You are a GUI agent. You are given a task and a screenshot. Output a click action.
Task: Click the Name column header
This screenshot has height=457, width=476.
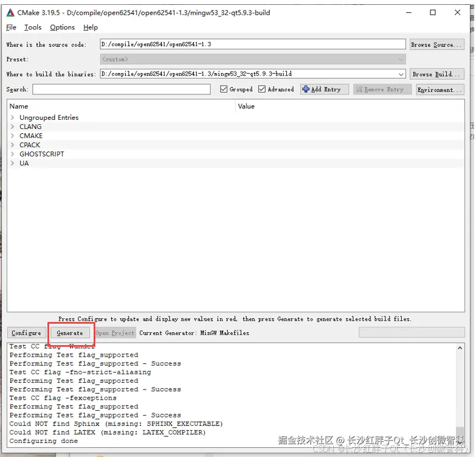pos(122,106)
